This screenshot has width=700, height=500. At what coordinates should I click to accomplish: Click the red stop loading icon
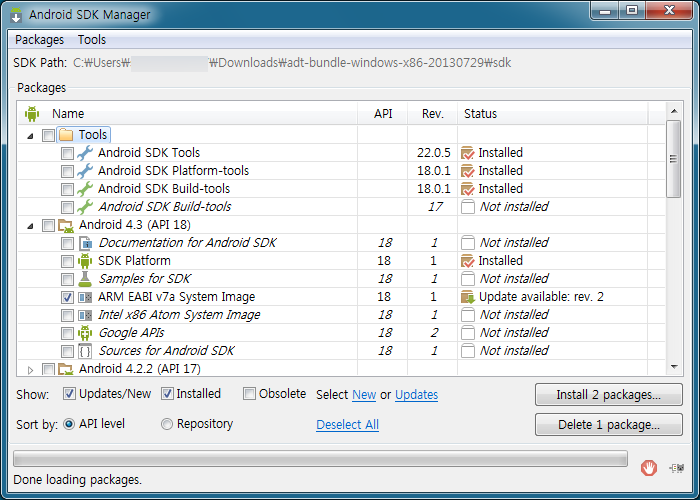649,466
